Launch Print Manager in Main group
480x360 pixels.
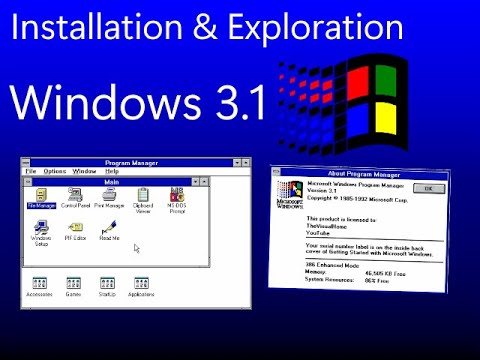click(109, 198)
